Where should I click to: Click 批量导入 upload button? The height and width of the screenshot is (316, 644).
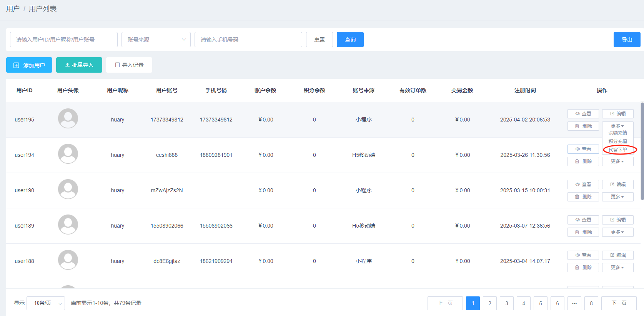[x=79, y=65]
